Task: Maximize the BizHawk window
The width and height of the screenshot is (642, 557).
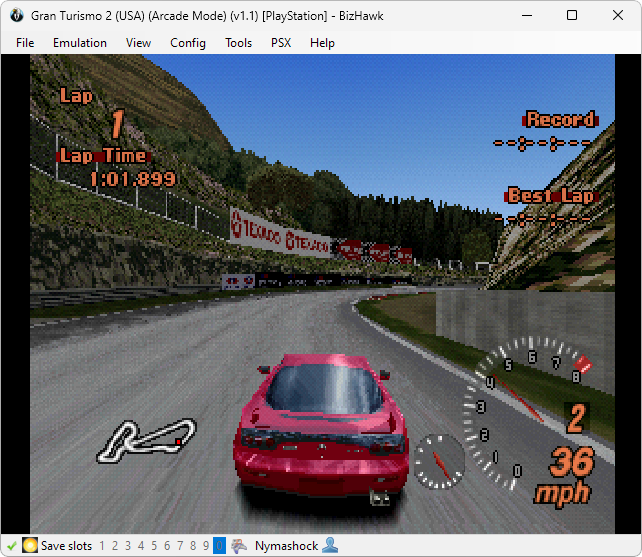Action: point(572,16)
